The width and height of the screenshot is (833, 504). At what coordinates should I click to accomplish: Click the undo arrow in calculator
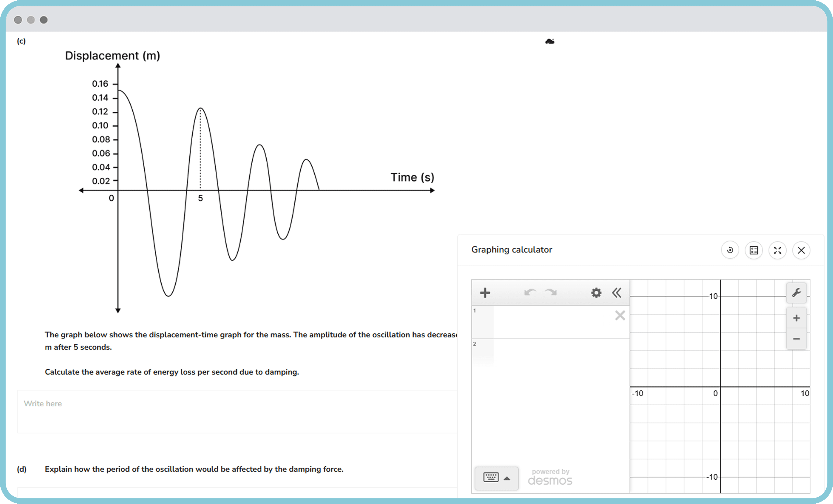pos(530,292)
